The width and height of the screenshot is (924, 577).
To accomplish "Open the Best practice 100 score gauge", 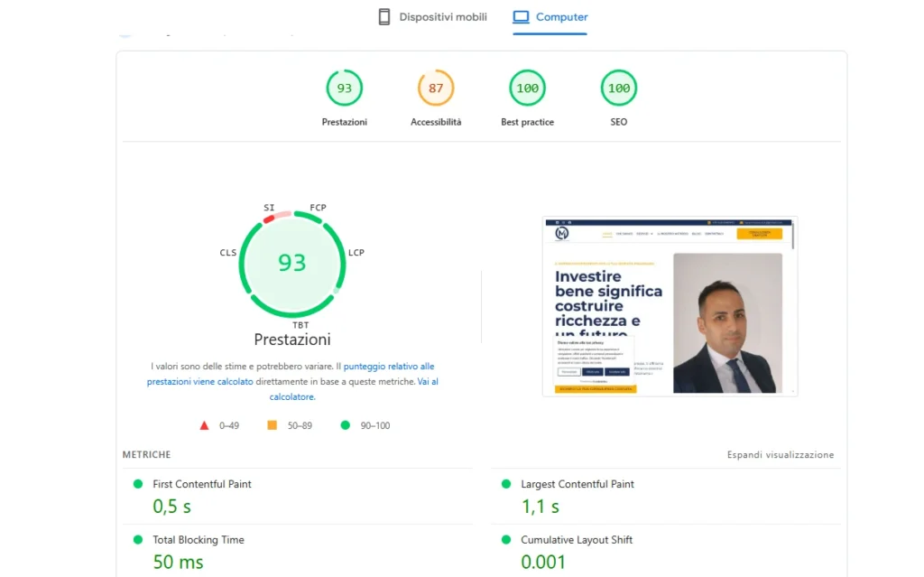I will point(527,88).
